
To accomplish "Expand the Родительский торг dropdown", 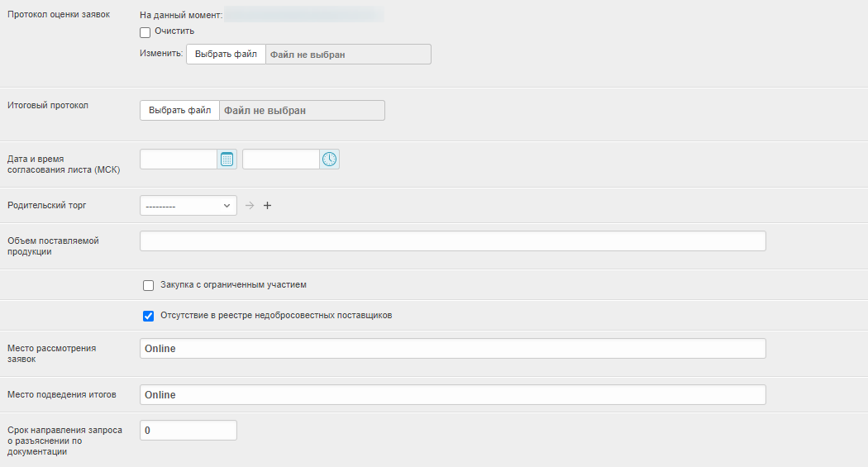I will tap(188, 206).
